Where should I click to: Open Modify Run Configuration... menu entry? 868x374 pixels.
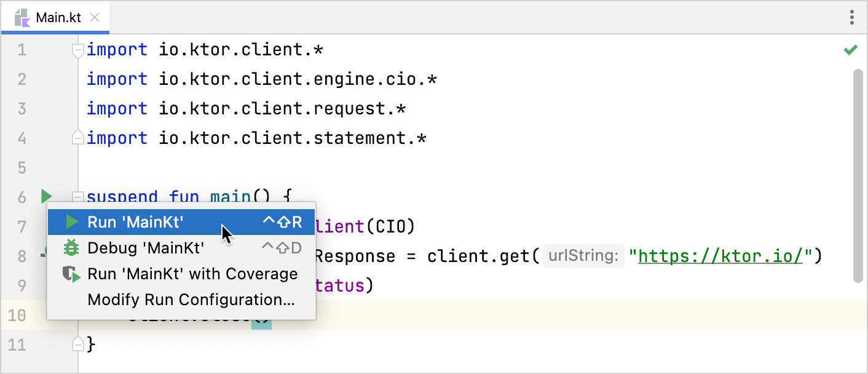(191, 300)
